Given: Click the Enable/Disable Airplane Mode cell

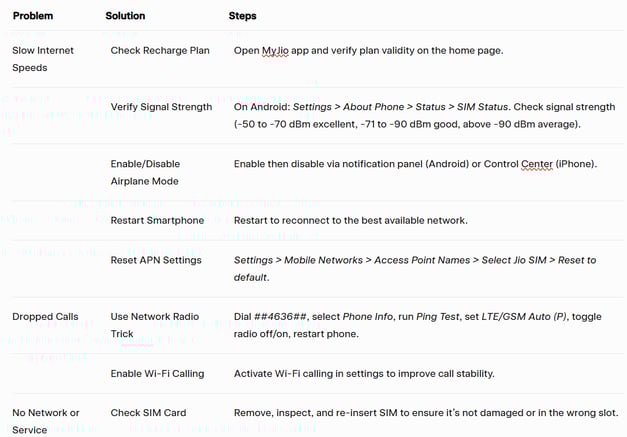Looking at the screenshot, I should pos(145,172).
